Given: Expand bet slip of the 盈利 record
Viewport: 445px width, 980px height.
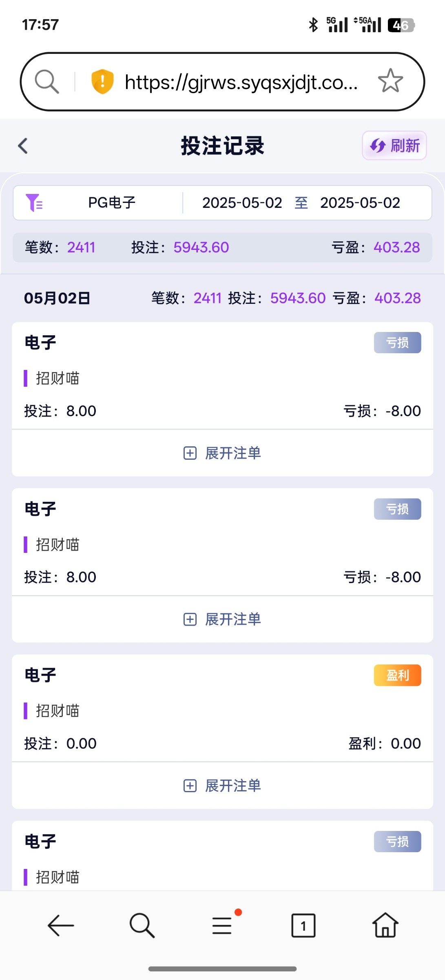Looking at the screenshot, I should click(222, 785).
